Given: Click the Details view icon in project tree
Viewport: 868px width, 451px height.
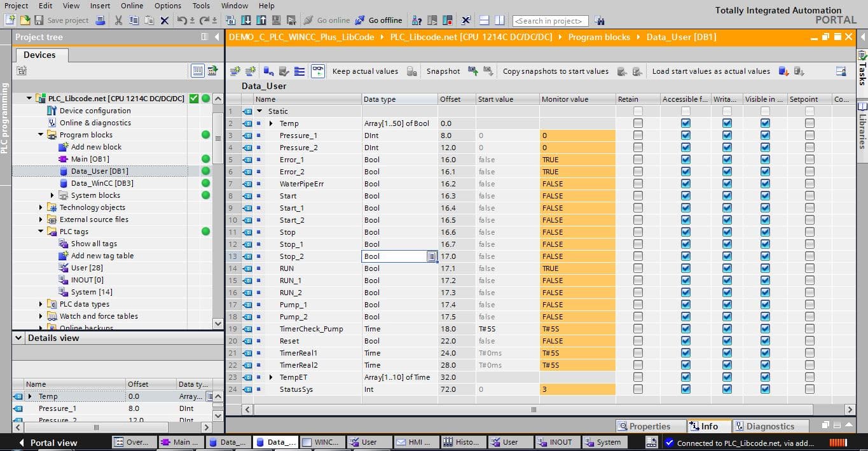Looking at the screenshot, I should (x=198, y=71).
